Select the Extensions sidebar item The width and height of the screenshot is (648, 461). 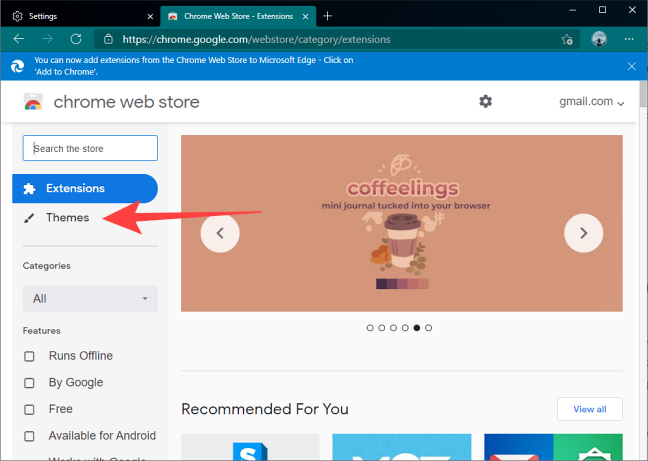pyautogui.click(x=85, y=188)
